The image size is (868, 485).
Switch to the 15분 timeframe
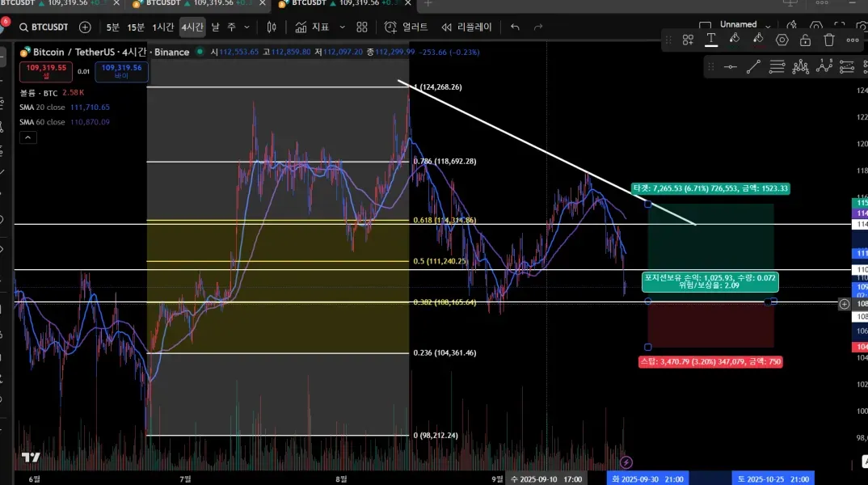(136, 27)
